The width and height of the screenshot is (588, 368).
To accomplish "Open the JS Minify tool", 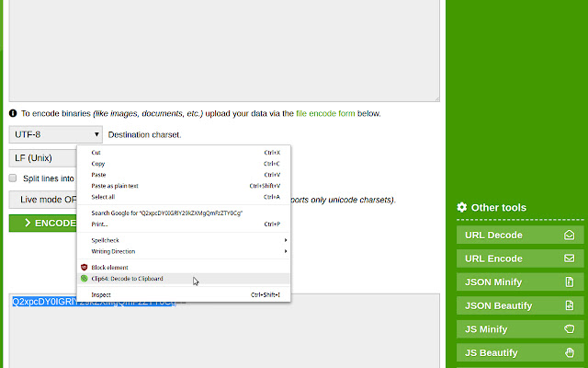I will point(520,329).
